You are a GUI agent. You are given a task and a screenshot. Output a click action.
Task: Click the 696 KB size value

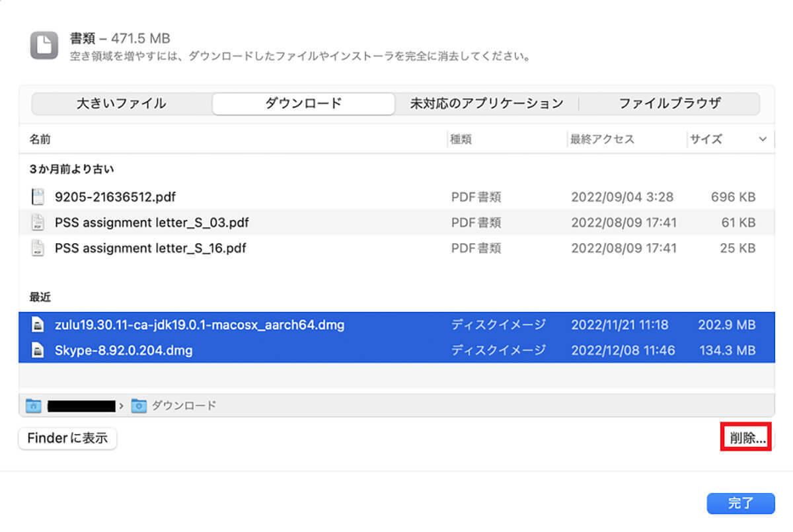tap(734, 197)
